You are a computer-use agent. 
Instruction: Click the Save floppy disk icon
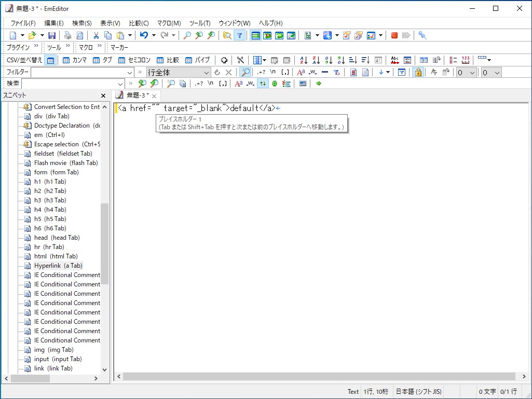pyautogui.click(x=51, y=35)
